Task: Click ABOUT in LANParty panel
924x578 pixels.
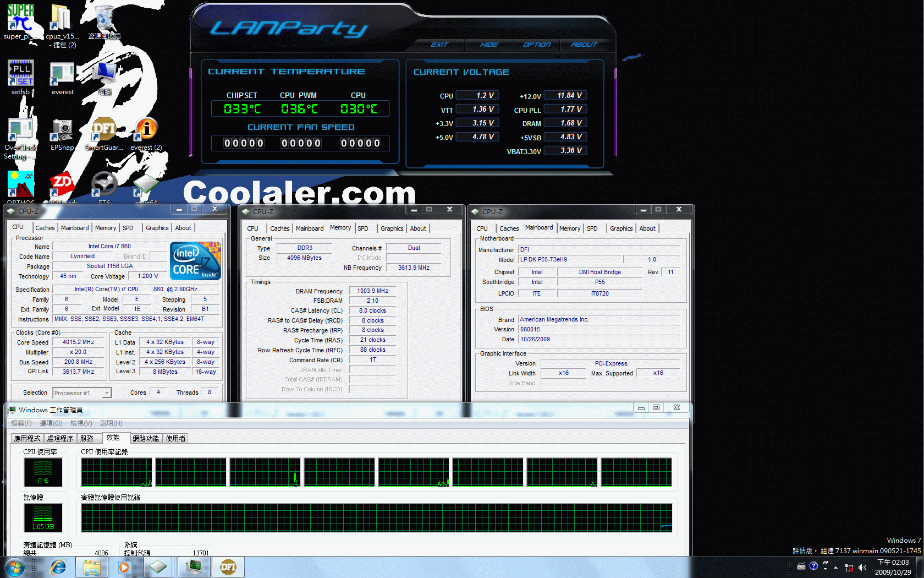Action: tap(584, 45)
